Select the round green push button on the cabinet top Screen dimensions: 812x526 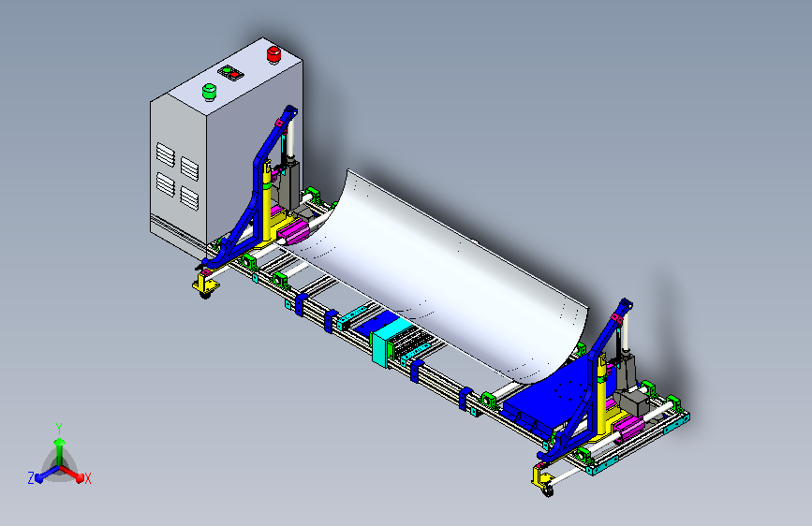[x=209, y=92]
